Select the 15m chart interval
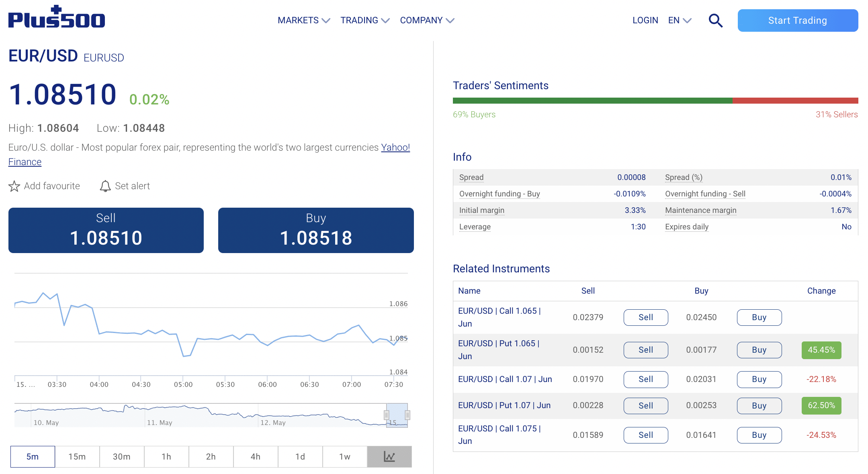The height and width of the screenshot is (474, 868). point(77,457)
